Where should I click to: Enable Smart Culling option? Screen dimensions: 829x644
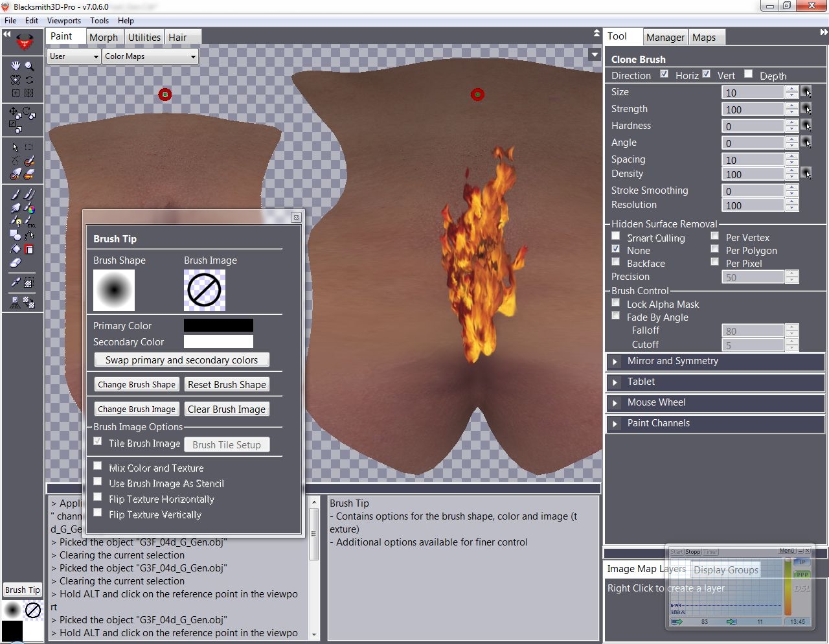pyautogui.click(x=616, y=236)
